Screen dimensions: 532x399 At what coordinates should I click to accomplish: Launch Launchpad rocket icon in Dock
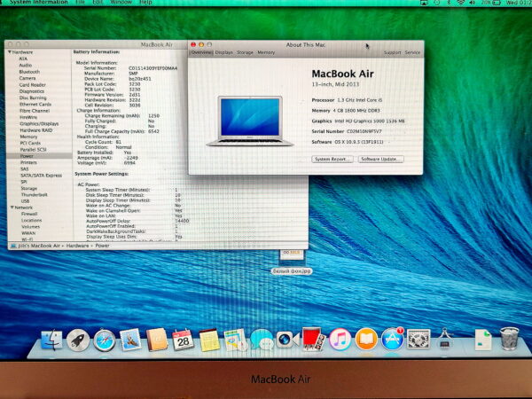click(x=78, y=340)
